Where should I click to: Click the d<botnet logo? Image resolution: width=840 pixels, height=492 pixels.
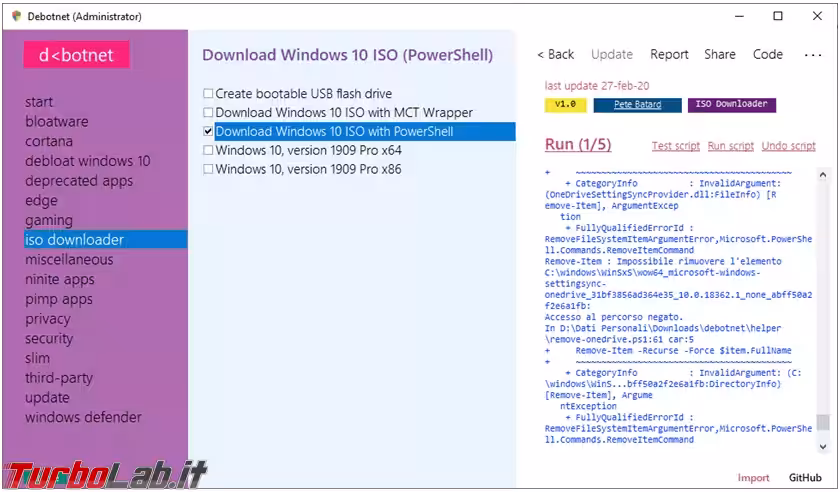tap(77, 55)
